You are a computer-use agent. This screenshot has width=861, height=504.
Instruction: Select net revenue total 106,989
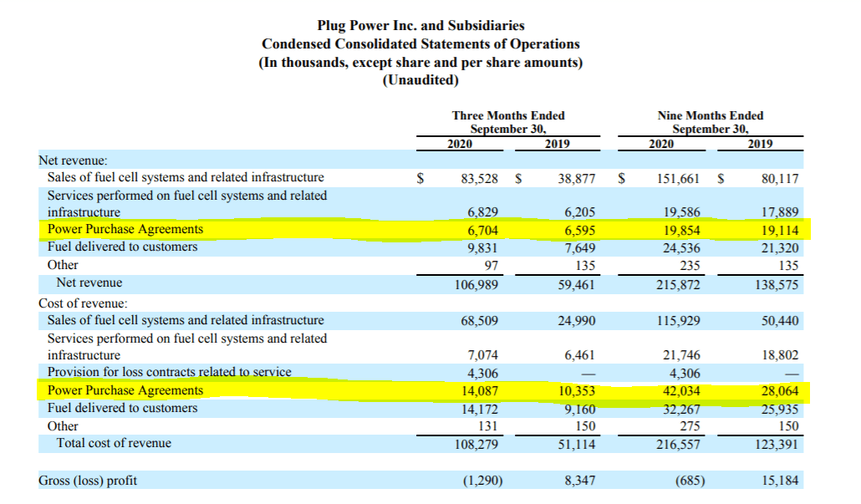click(x=476, y=284)
